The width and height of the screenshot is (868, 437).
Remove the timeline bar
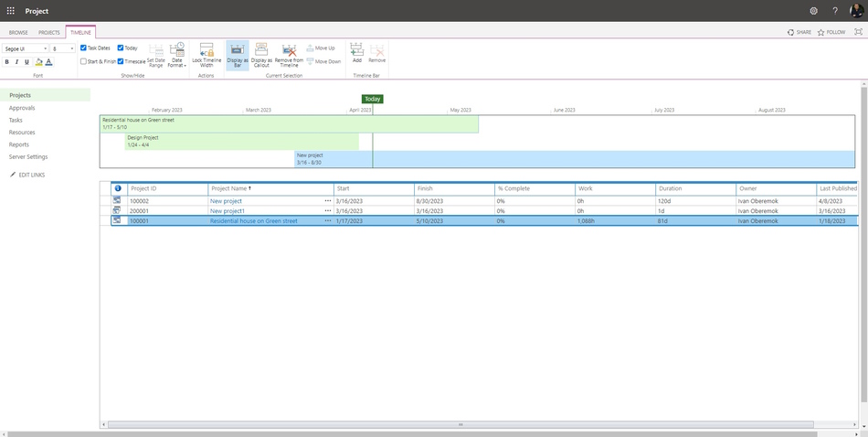click(x=377, y=54)
